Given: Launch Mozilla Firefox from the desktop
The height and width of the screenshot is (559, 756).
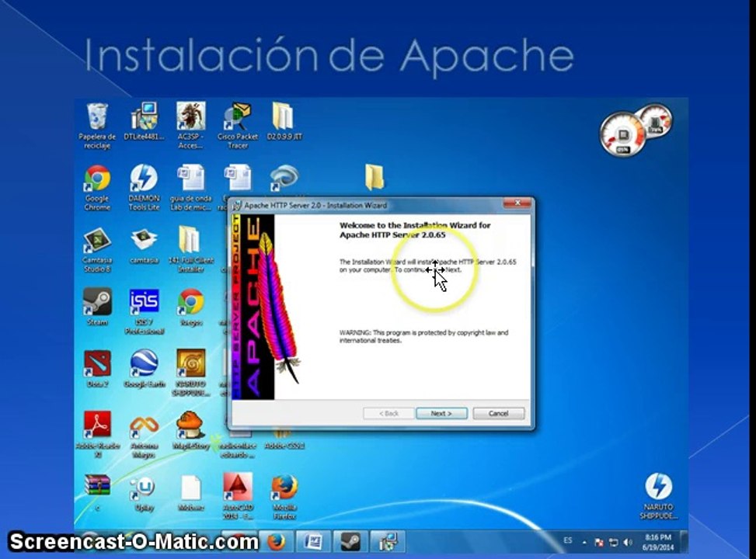Looking at the screenshot, I should click(x=284, y=496).
